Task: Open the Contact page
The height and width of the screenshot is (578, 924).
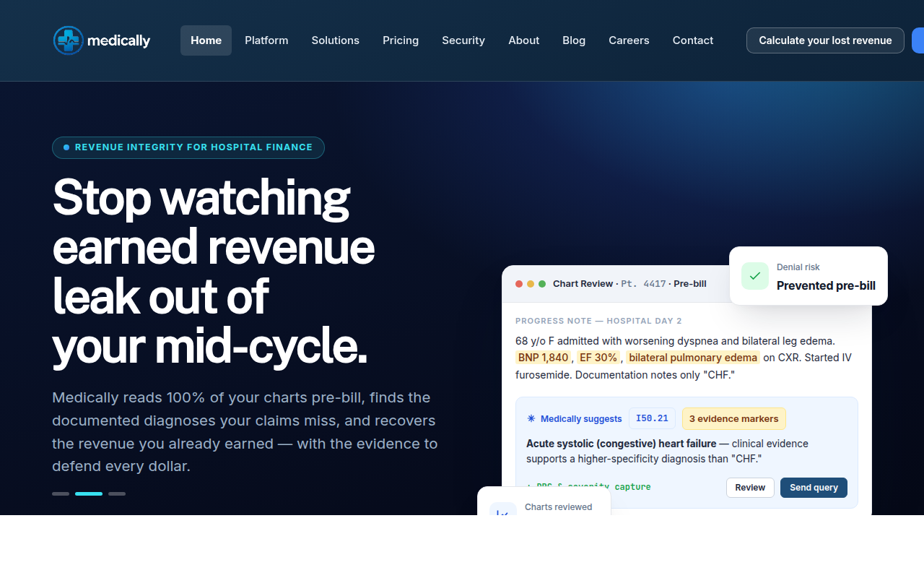Action: click(693, 40)
